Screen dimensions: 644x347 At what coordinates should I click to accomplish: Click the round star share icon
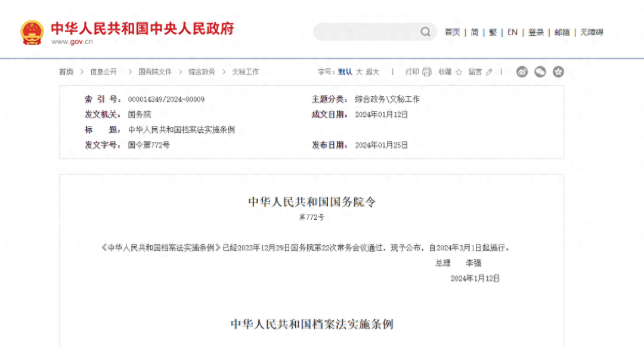coord(558,72)
